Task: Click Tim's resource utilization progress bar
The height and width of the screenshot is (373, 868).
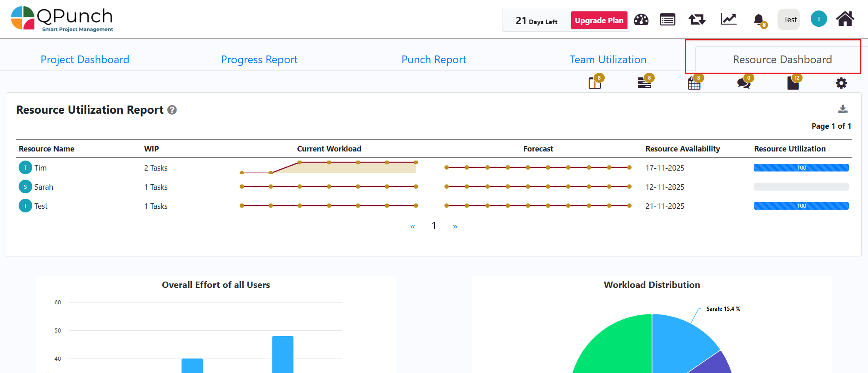Action: point(801,168)
